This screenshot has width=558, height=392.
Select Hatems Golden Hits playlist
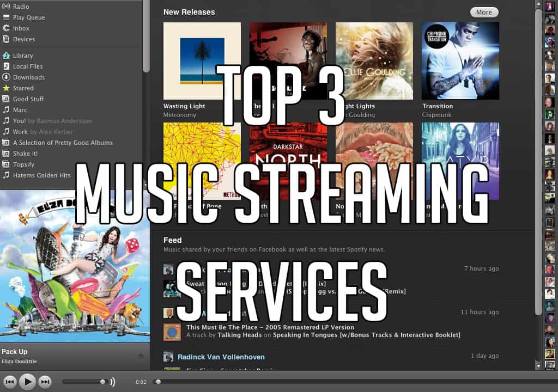tap(41, 175)
